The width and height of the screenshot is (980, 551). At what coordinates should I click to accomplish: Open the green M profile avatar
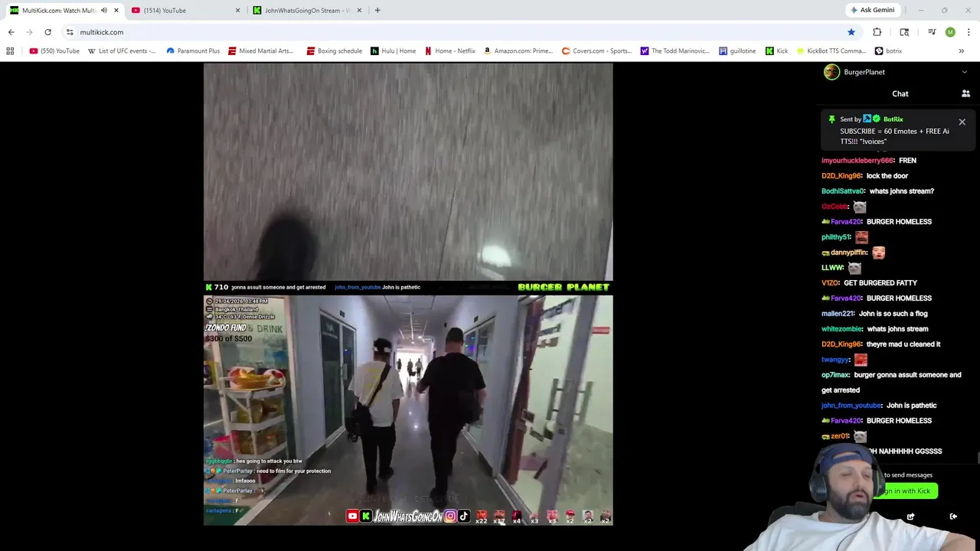(x=950, y=32)
